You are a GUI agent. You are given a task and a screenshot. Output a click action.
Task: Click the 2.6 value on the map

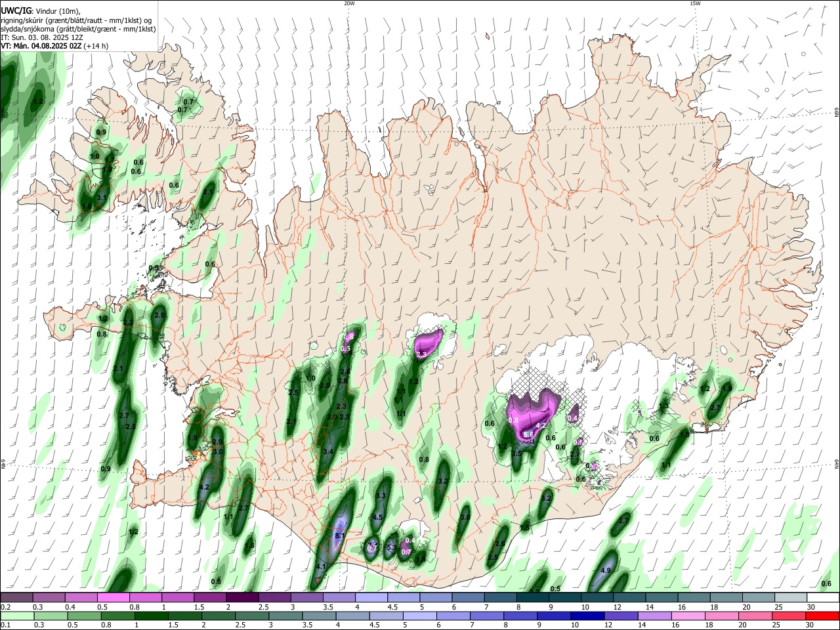pos(500,543)
